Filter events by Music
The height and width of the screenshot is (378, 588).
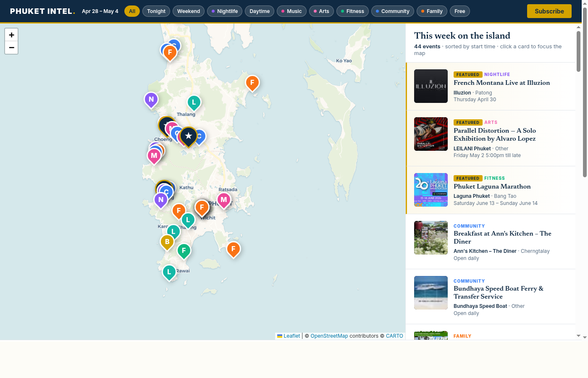coord(291,11)
